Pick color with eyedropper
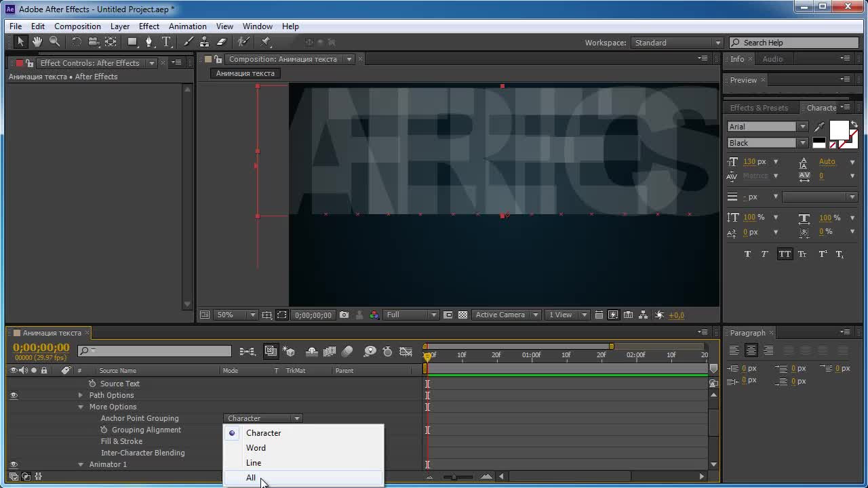This screenshot has width=868, height=488. point(819,127)
